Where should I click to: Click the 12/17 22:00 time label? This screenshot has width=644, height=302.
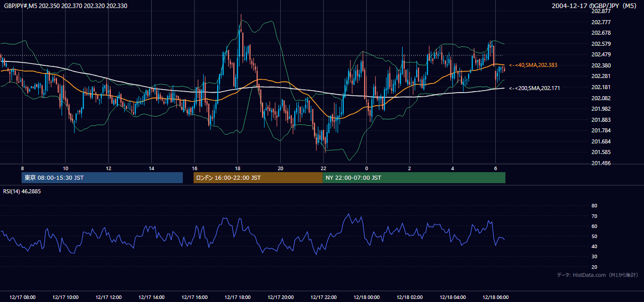[324, 297]
